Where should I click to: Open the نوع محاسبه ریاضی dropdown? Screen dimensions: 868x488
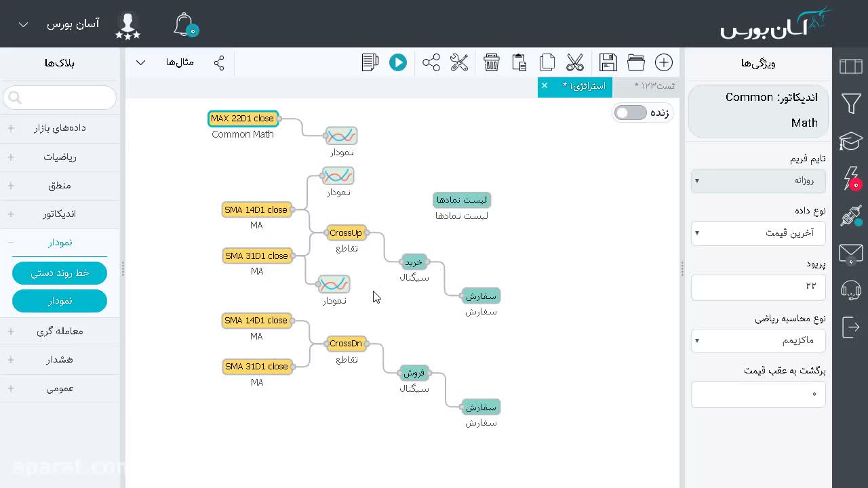pos(758,340)
